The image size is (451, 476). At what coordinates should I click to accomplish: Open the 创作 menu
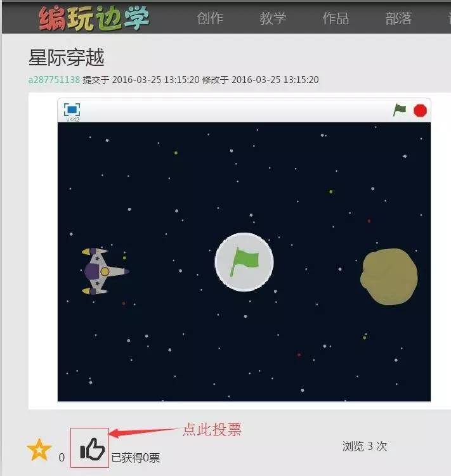pos(210,18)
